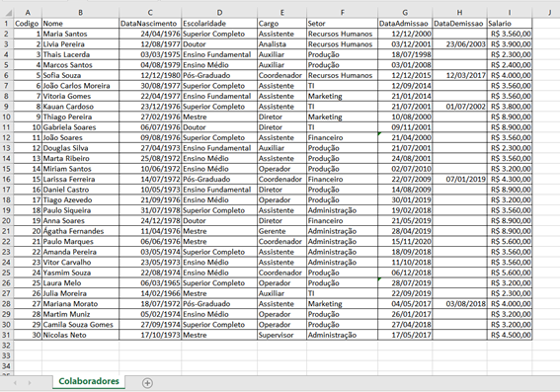Select salary cell R$ 3.800,00

tap(510, 107)
